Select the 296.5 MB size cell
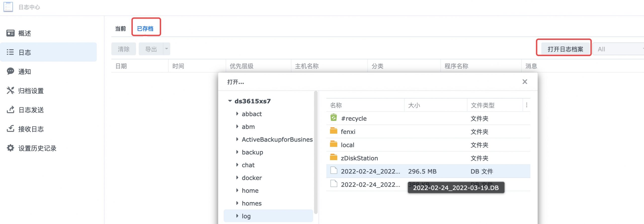Screen dimensions: 644x224 point(422,171)
